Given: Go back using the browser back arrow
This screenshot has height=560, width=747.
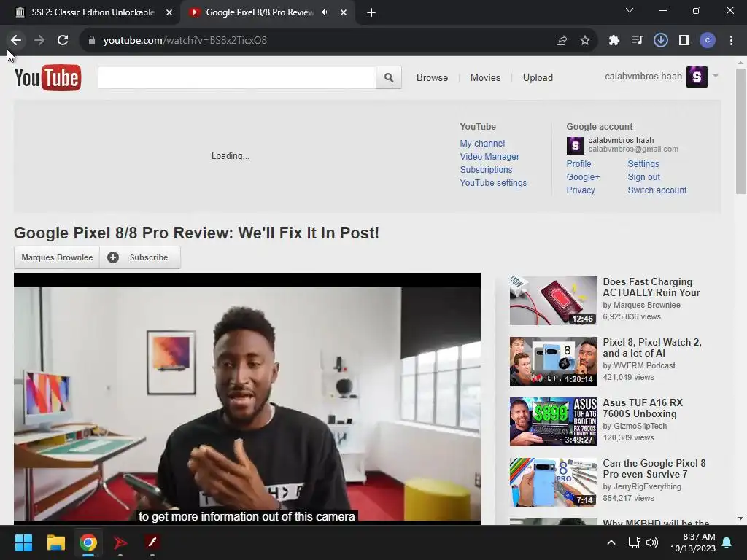Looking at the screenshot, I should (16, 41).
